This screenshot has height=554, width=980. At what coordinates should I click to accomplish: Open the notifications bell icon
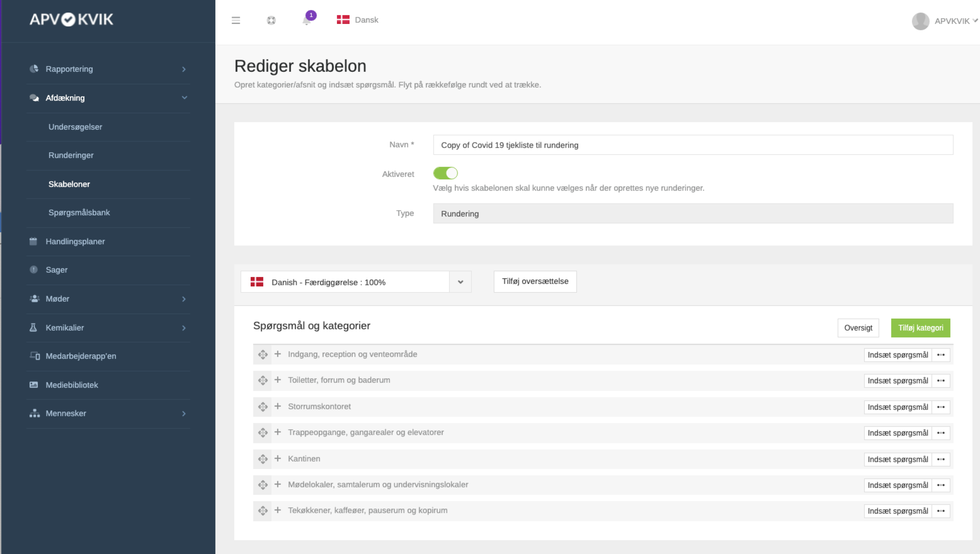click(306, 20)
